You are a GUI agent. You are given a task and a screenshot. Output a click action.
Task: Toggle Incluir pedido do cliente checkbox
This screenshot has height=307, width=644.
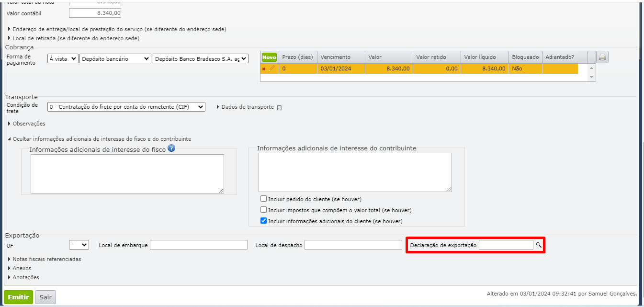pyautogui.click(x=263, y=199)
